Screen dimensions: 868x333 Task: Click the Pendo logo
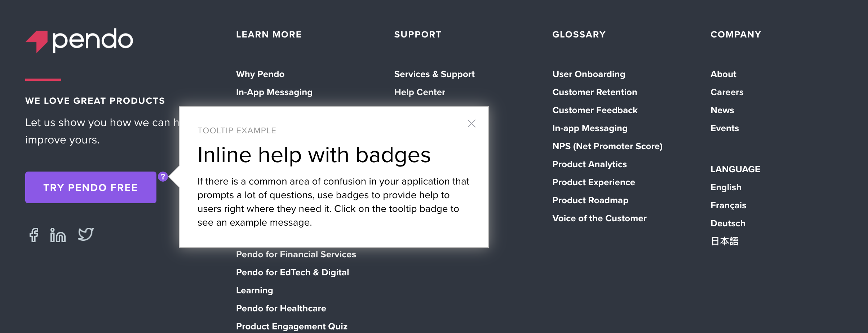79,40
